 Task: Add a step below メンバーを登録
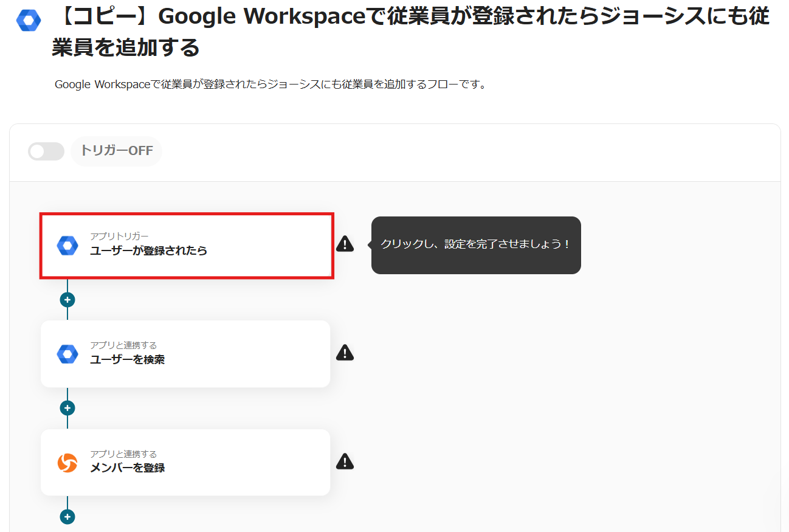click(x=67, y=517)
